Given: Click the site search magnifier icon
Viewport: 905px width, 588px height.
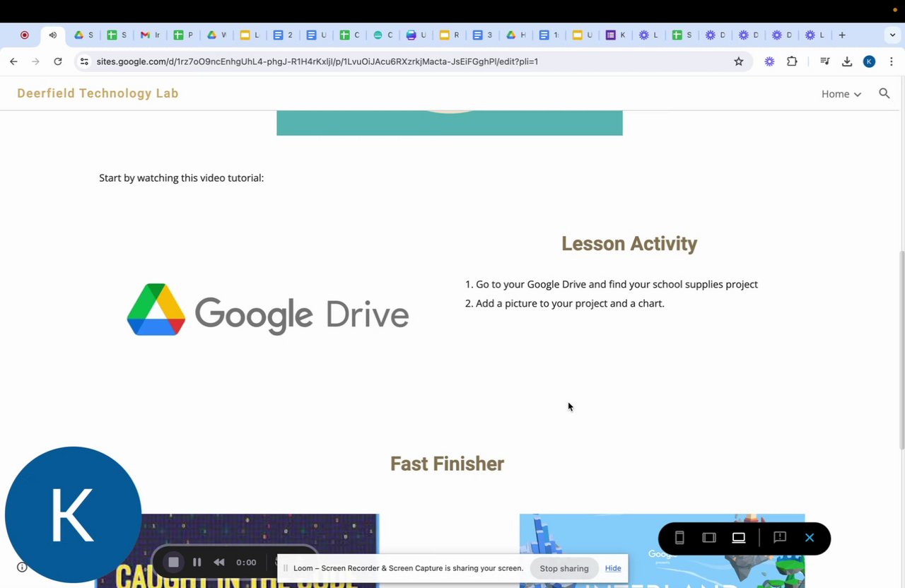Looking at the screenshot, I should tap(884, 93).
